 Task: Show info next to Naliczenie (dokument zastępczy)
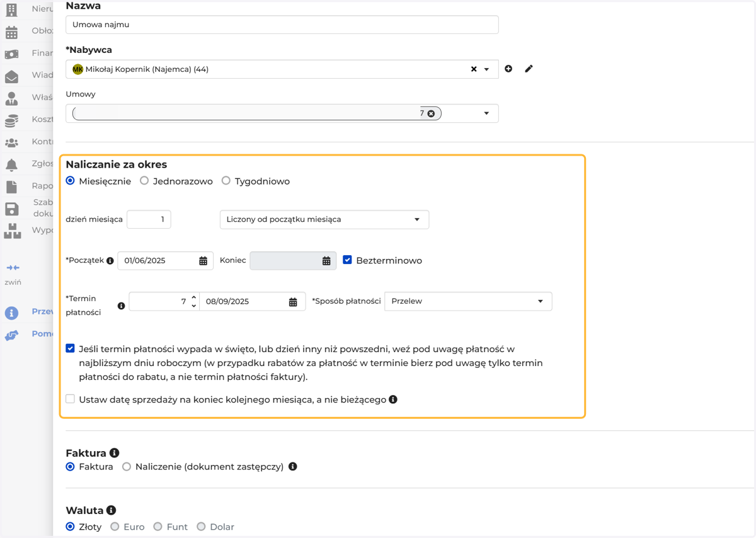(292, 467)
